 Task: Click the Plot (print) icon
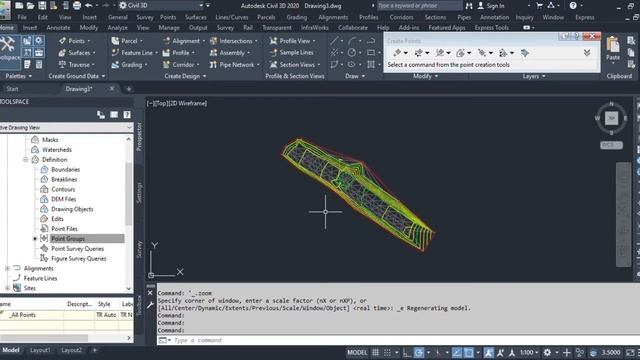click(x=77, y=5)
